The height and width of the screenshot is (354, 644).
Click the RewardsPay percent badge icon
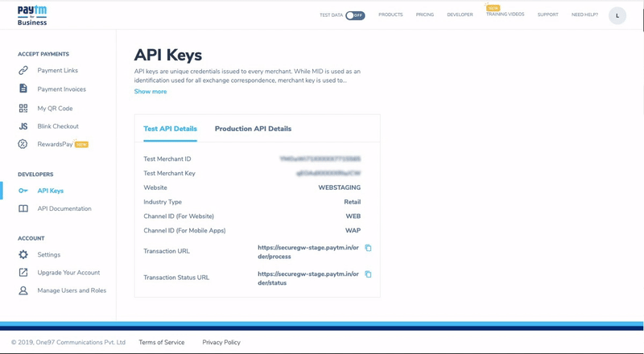tap(23, 145)
